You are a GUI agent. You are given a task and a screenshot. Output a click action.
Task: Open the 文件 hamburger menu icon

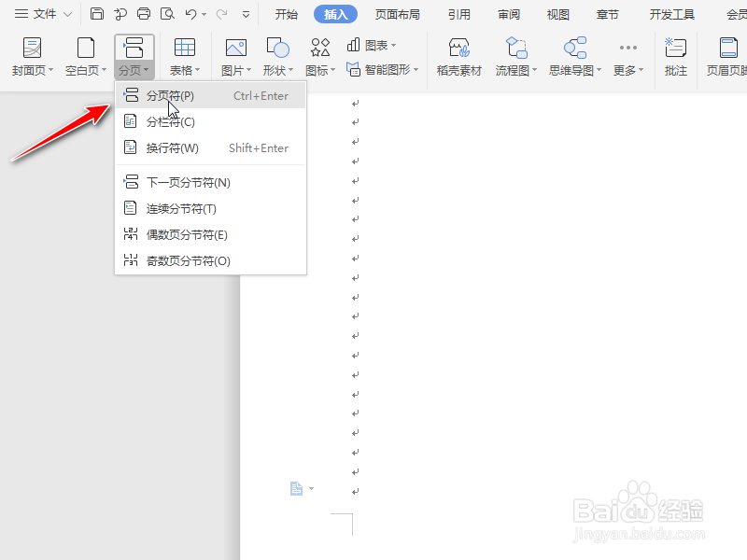tap(21, 14)
